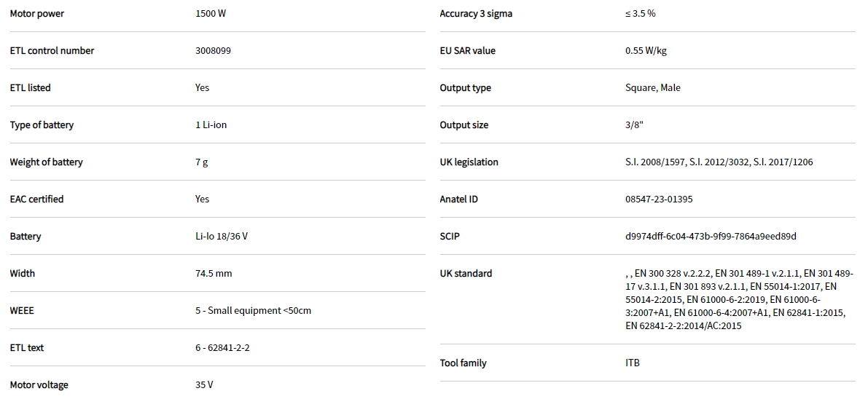Click the UK standard label

466,274
